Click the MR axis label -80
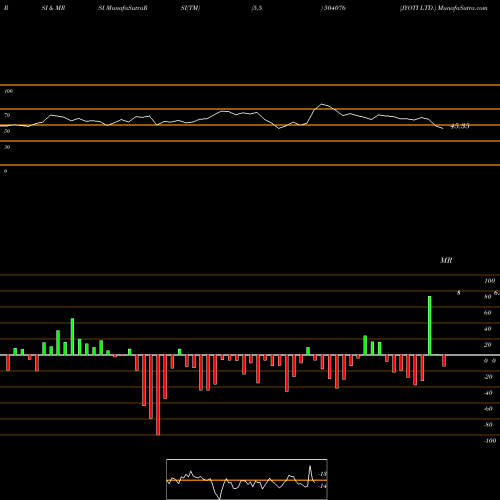500x500 pixels. click(x=488, y=425)
